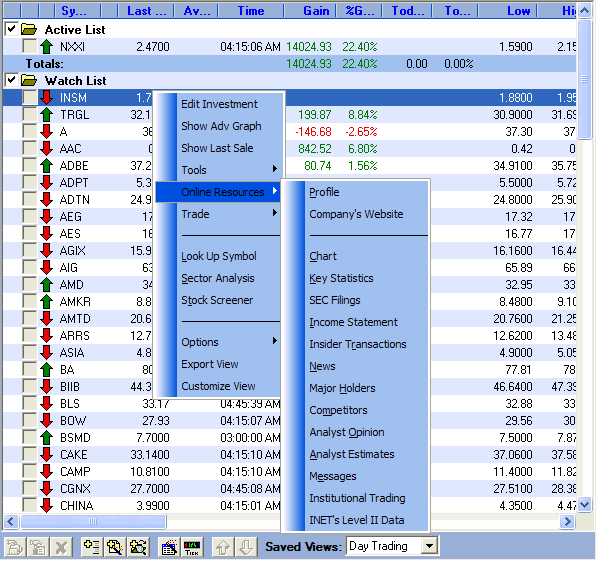This screenshot has height=561, width=597.
Task: Check the AMKR row checkbox
Action: (x=29, y=301)
